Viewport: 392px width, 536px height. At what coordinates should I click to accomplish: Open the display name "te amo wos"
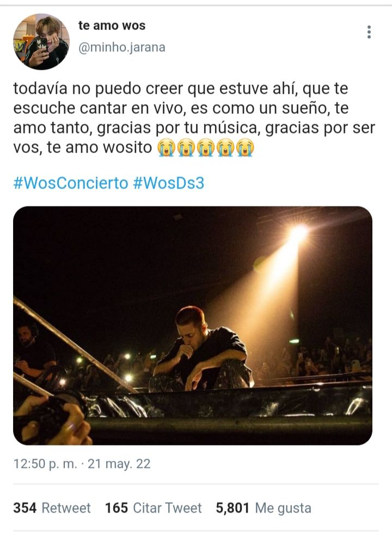coord(112,25)
